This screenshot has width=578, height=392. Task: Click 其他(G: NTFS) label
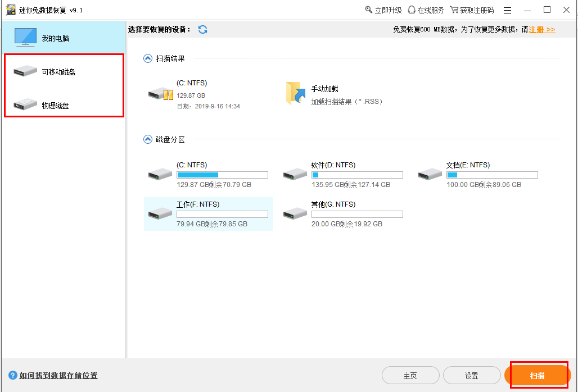click(x=333, y=204)
